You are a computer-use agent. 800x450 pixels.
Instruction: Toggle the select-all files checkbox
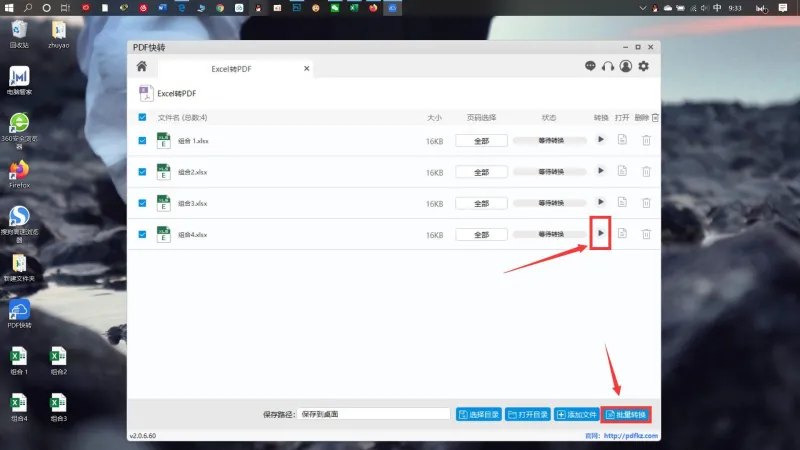(x=142, y=117)
